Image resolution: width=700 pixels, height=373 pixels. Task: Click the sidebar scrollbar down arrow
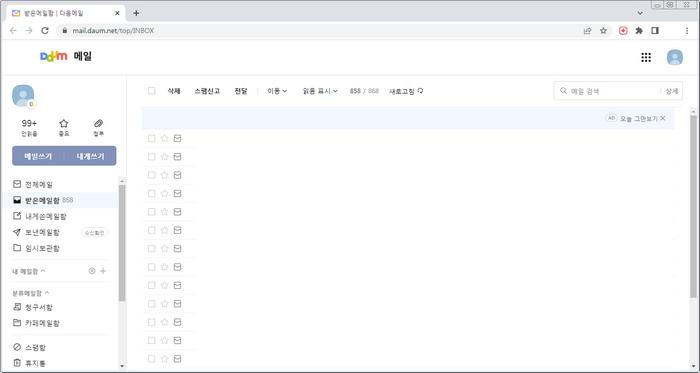pyautogui.click(x=122, y=366)
